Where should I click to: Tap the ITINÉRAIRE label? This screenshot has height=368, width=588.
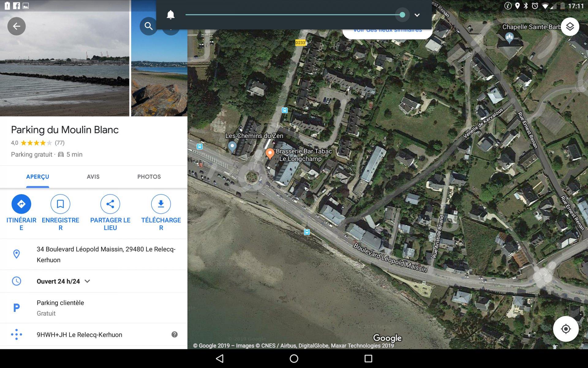(21, 224)
